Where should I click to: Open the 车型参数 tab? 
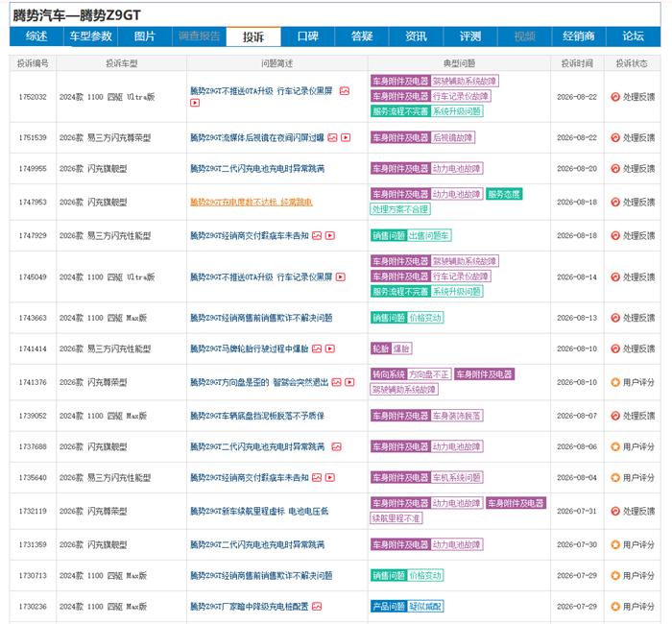pyautogui.click(x=91, y=36)
